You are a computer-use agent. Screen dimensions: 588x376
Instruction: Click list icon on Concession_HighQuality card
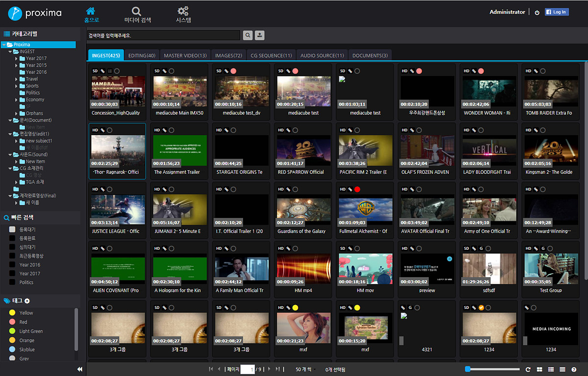tap(110, 71)
